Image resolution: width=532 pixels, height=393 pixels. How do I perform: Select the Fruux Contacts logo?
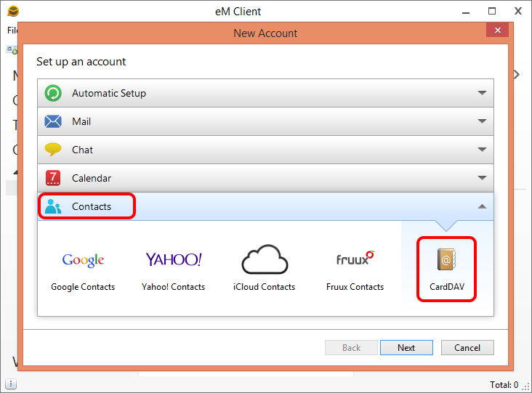click(x=355, y=259)
